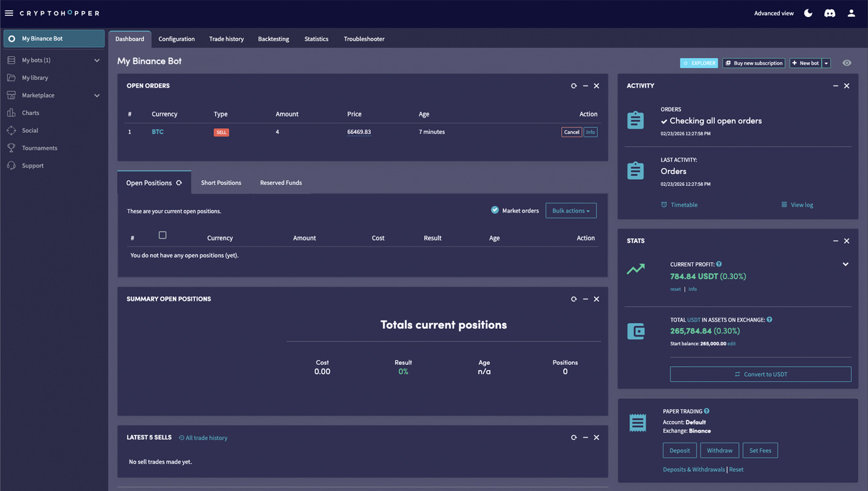Image resolution: width=868 pixels, height=491 pixels.
Task: Click the dashboard visibility eye icon
Action: pyautogui.click(x=846, y=63)
